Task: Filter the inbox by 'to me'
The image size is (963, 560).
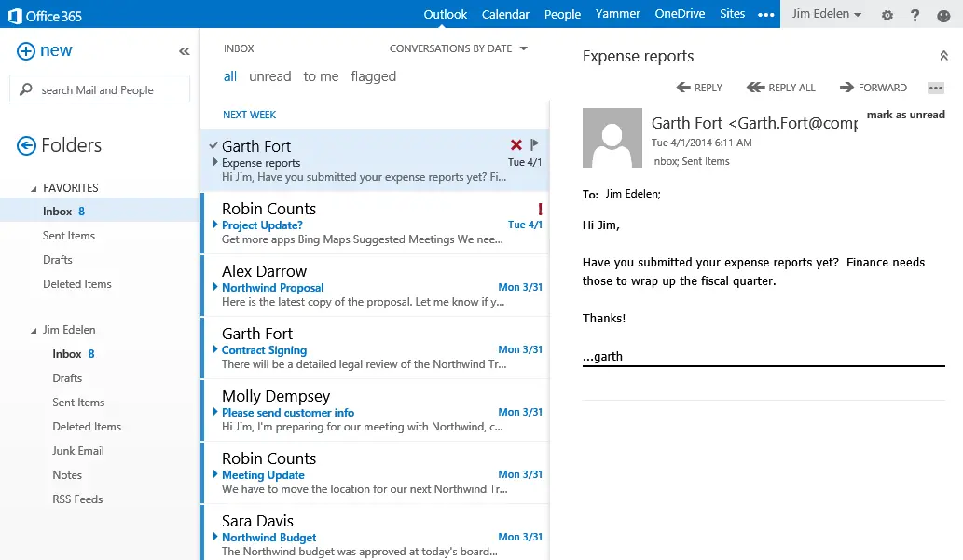Action: click(x=322, y=76)
